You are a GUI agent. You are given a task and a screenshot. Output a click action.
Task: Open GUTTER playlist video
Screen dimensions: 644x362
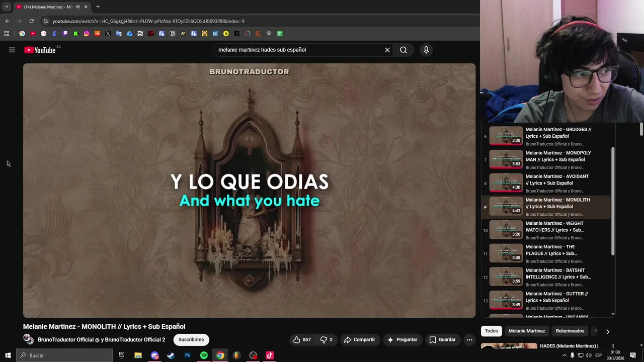tap(546, 301)
